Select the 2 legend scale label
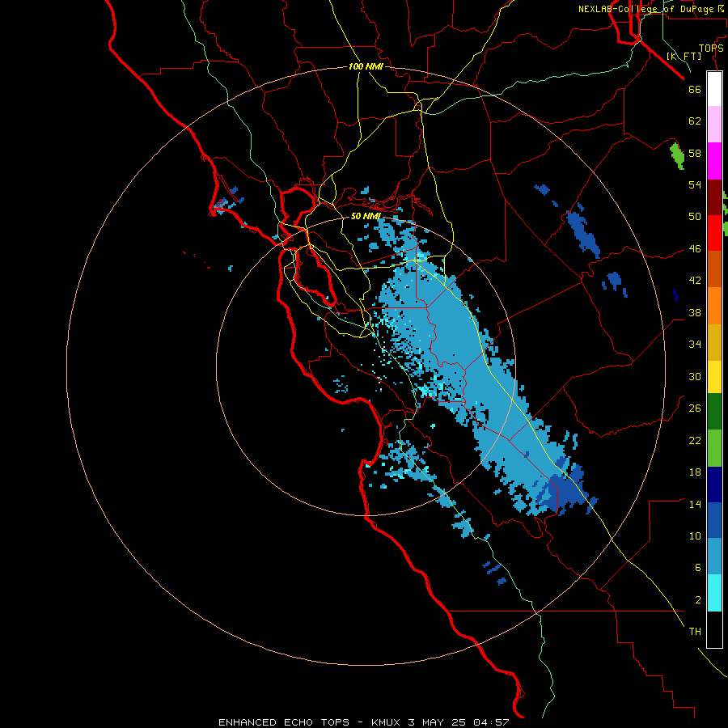728x728 pixels. pyautogui.click(x=697, y=600)
